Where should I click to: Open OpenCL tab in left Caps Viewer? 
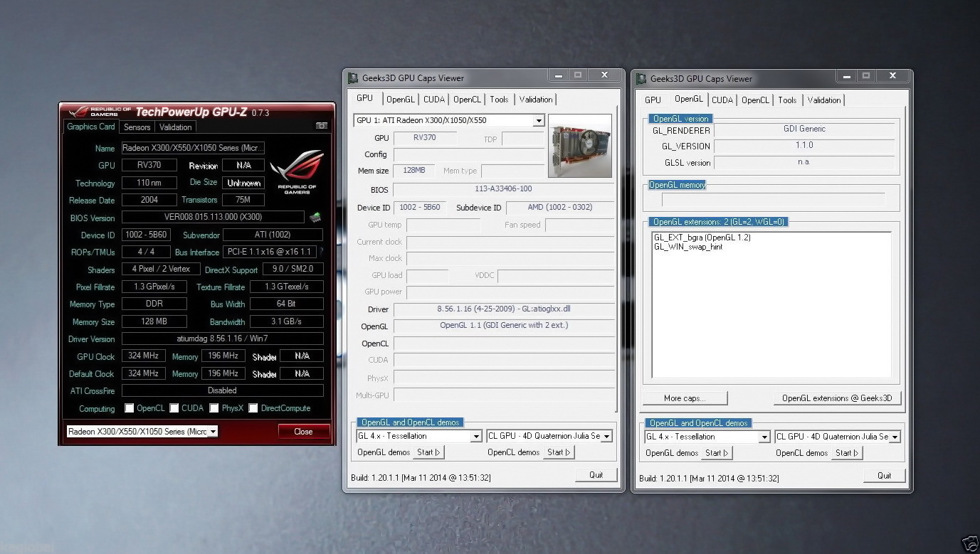pyautogui.click(x=467, y=100)
